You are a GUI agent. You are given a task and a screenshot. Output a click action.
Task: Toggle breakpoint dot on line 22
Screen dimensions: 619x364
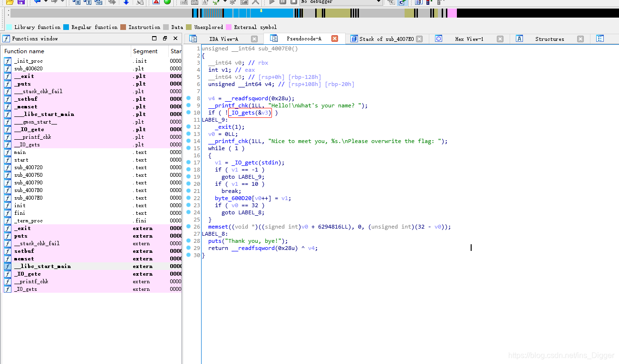click(x=189, y=198)
